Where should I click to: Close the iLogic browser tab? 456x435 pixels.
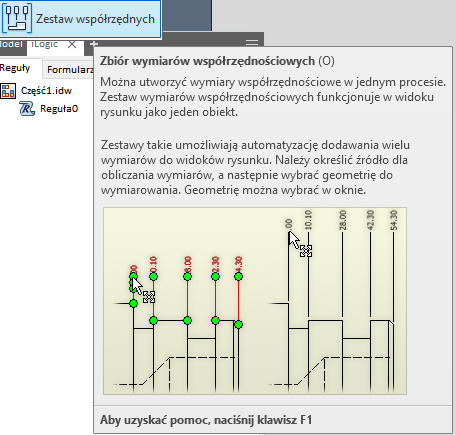pyautogui.click(x=72, y=44)
